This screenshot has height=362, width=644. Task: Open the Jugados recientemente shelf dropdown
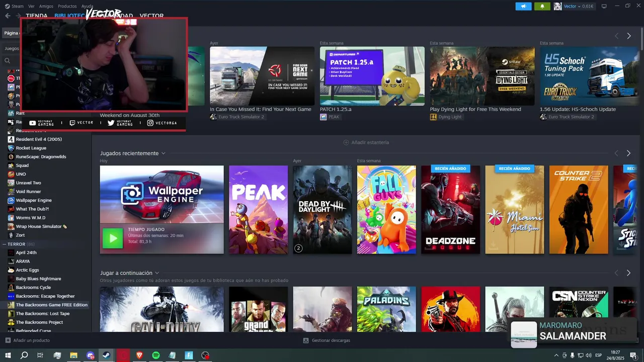[163, 153]
